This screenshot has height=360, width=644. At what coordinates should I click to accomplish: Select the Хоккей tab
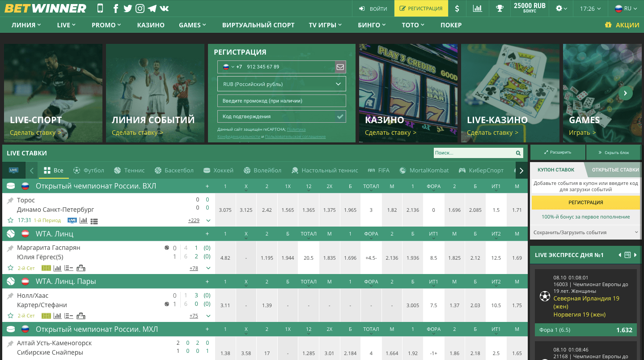point(218,171)
